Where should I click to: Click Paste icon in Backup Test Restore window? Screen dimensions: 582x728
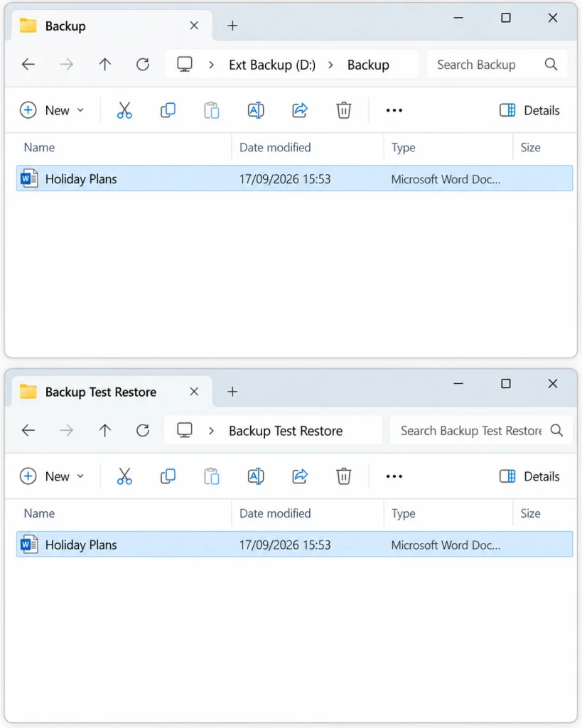click(212, 476)
